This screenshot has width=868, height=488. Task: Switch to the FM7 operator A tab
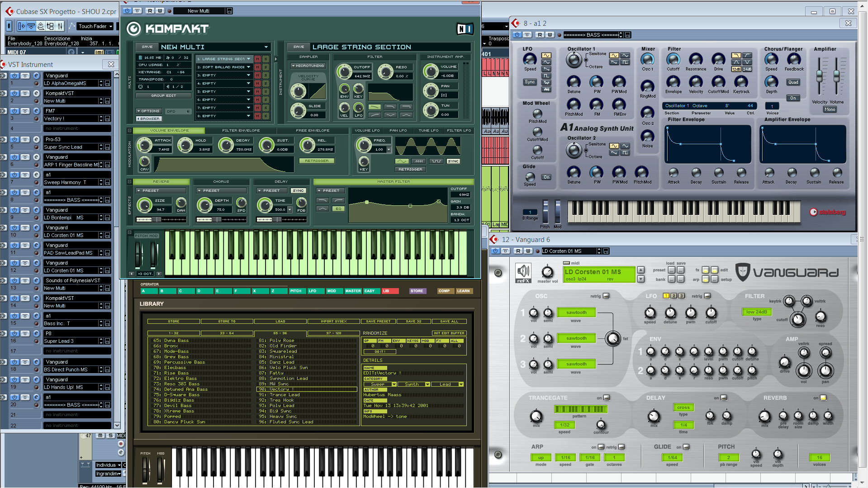(149, 291)
